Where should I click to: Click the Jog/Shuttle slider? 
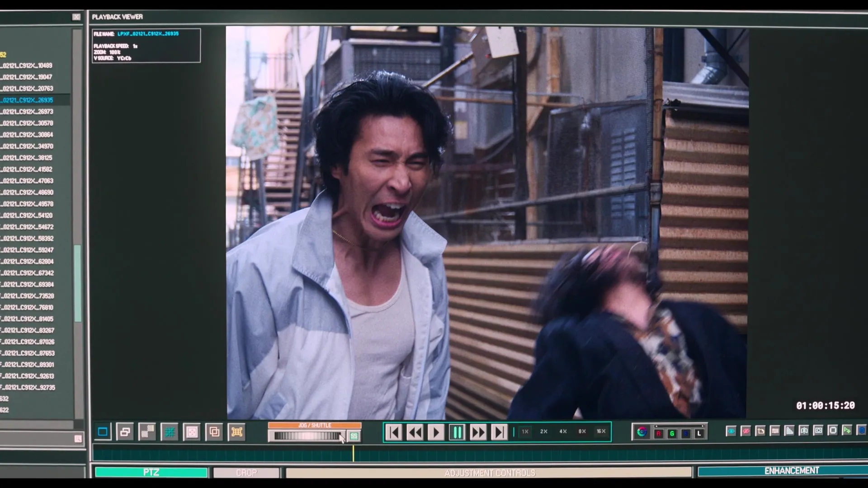click(x=307, y=436)
